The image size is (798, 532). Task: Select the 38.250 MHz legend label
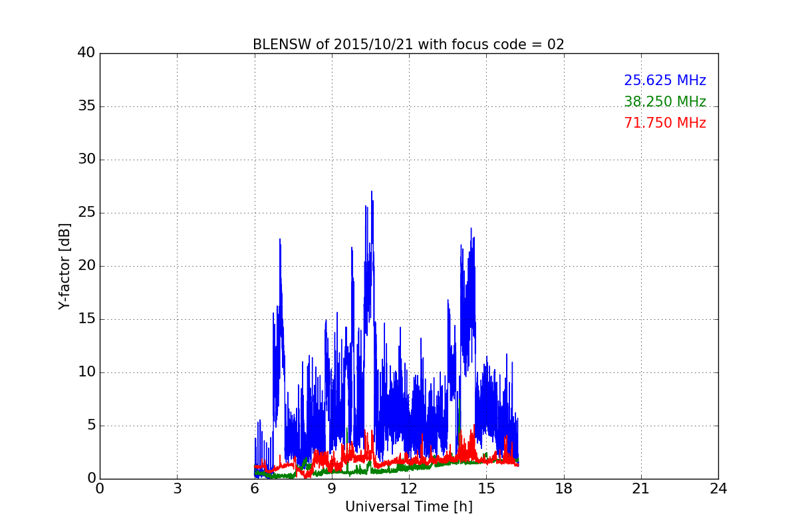[665, 102]
